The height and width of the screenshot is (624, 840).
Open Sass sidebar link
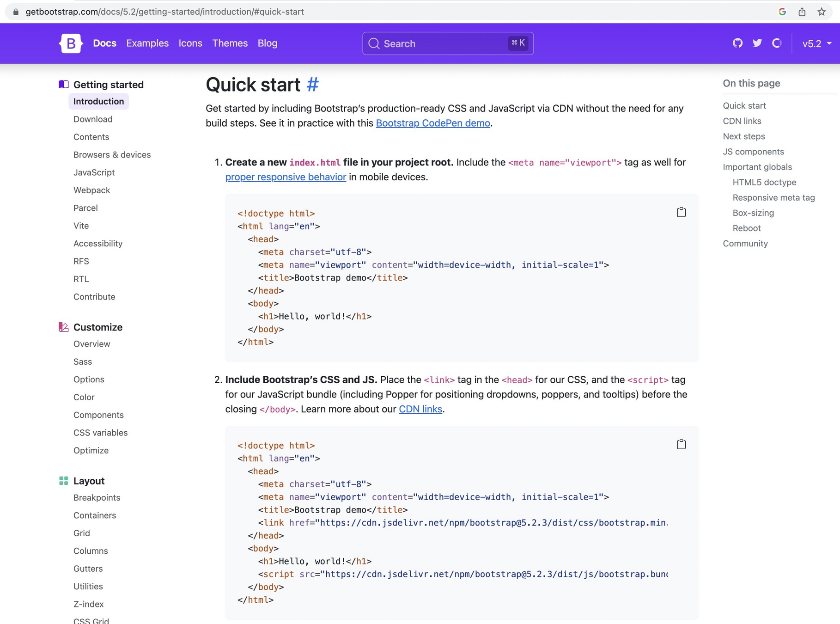[83, 362]
